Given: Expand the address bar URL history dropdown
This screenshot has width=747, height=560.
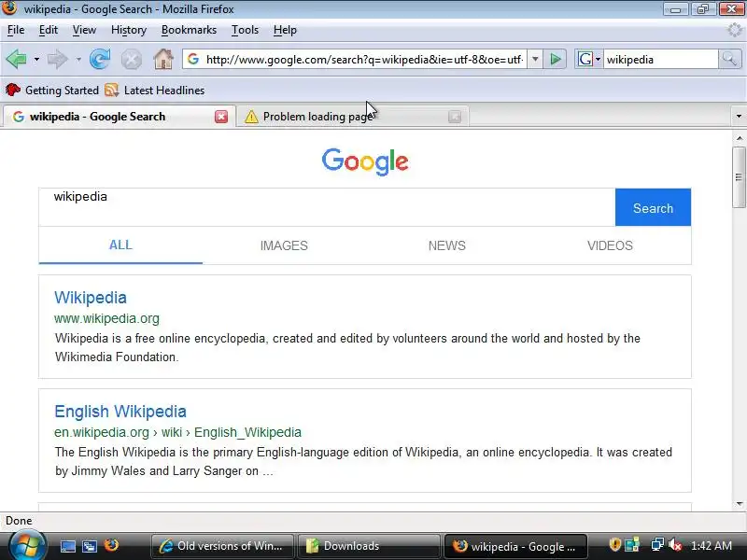Looking at the screenshot, I should point(535,60).
